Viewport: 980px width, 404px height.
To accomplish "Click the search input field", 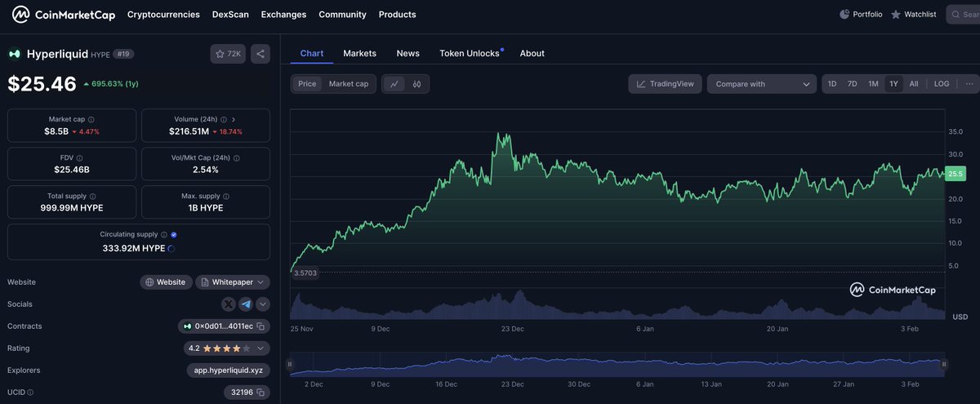I will pos(964,15).
